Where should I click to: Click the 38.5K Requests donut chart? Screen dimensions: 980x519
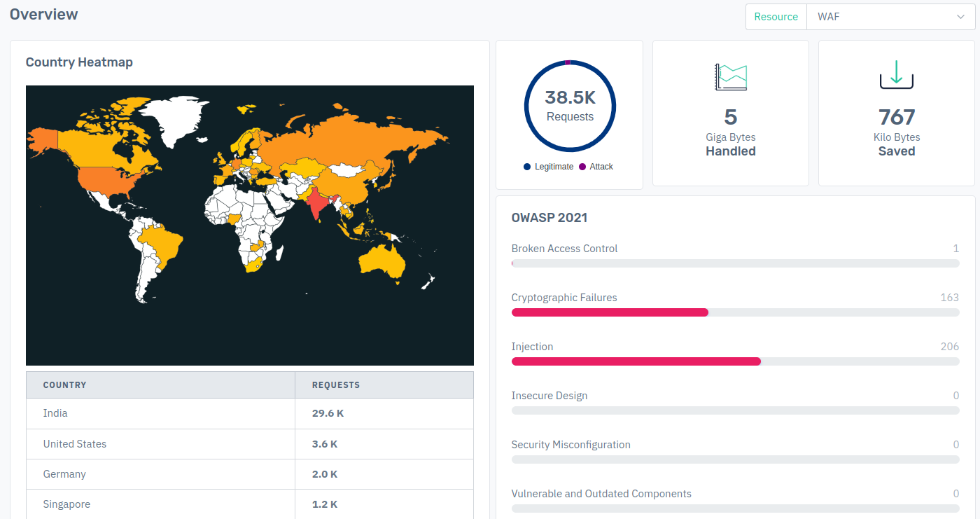click(570, 106)
